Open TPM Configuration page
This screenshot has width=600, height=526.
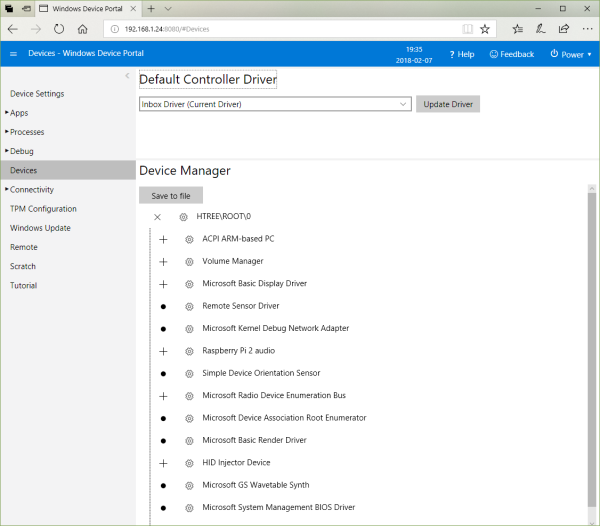pyautogui.click(x=43, y=209)
